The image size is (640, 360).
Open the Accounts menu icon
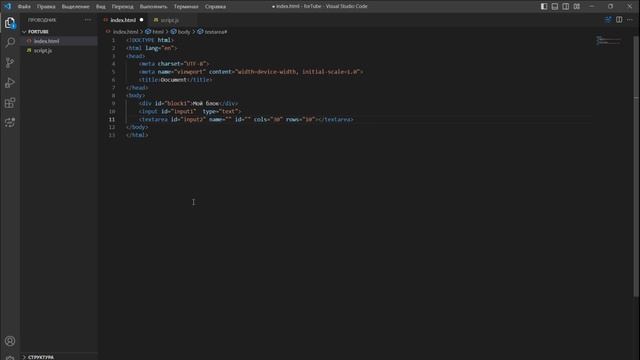(x=10, y=341)
